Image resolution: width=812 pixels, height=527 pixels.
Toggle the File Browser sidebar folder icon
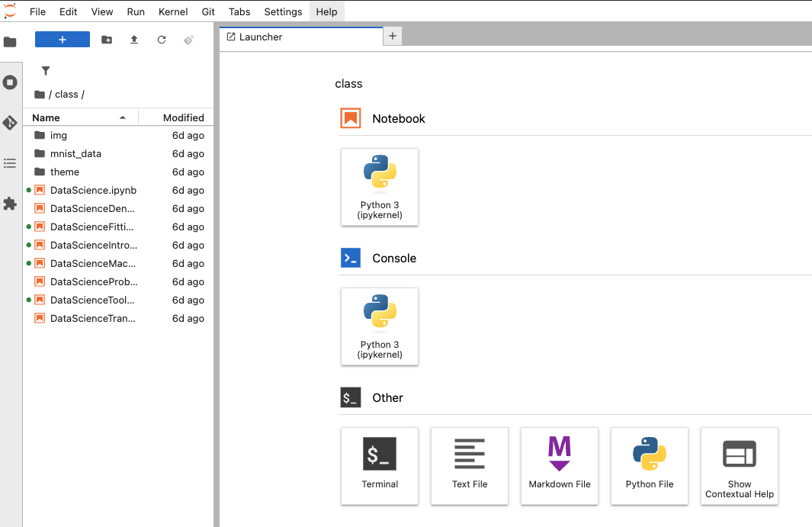tap(10, 42)
